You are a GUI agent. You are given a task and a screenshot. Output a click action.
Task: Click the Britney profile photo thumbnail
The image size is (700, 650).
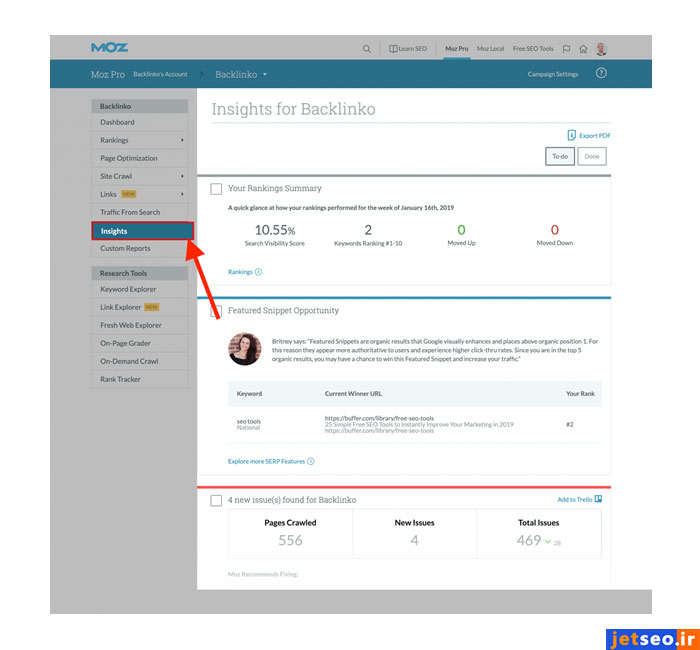coord(244,349)
